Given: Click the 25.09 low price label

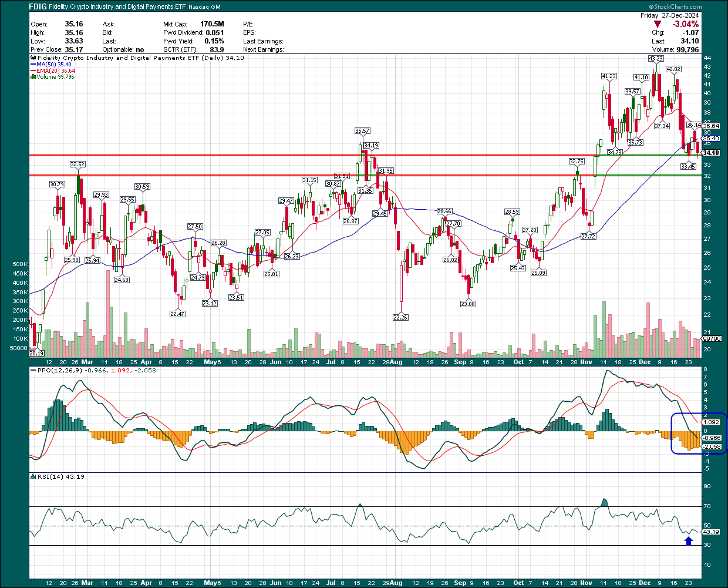Looking at the screenshot, I should click(x=538, y=273).
